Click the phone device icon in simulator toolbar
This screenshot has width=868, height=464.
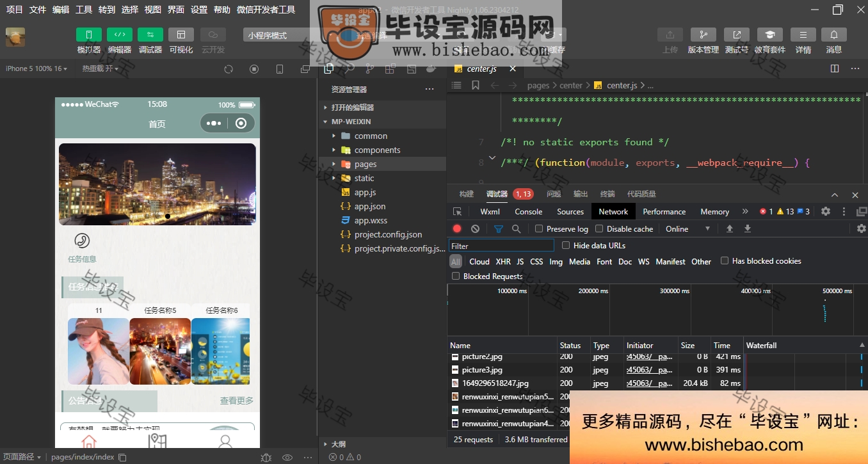point(280,69)
